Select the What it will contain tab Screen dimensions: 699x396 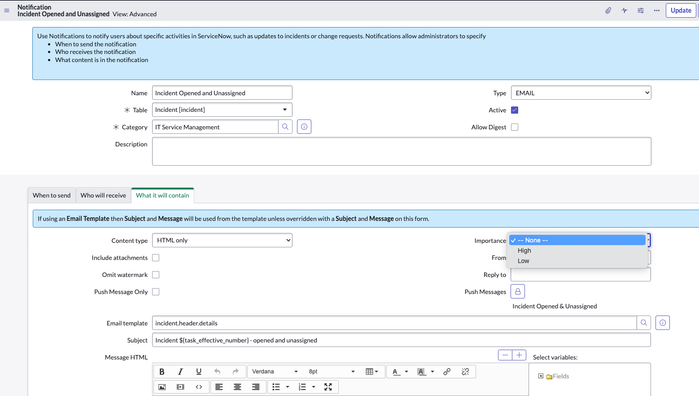162,195
